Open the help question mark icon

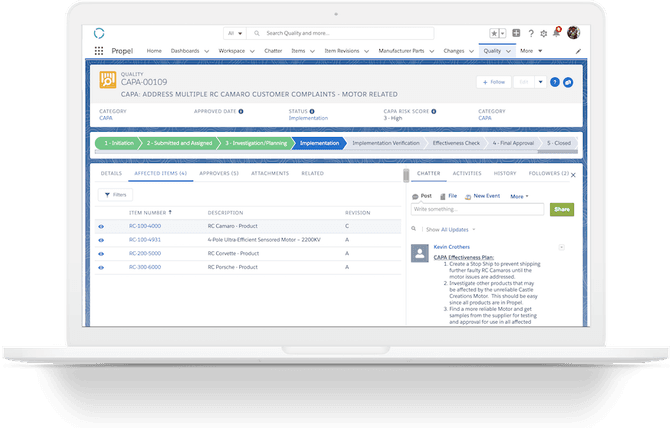531,33
